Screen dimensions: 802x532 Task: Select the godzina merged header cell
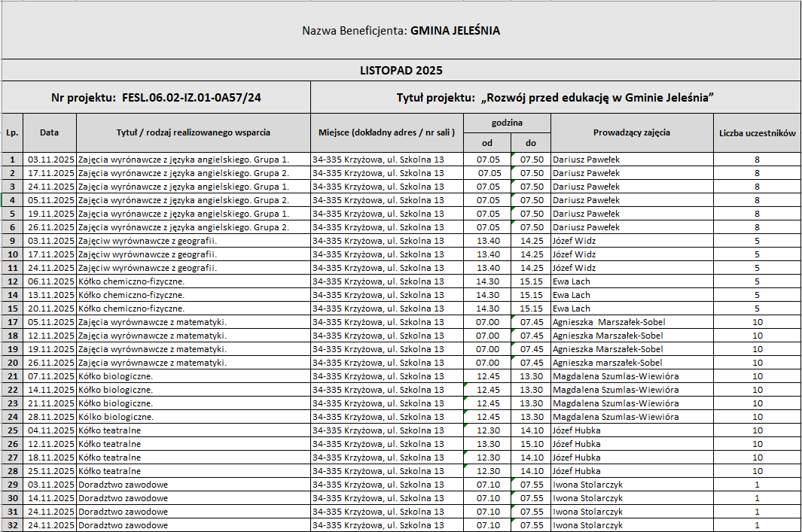[x=507, y=123]
